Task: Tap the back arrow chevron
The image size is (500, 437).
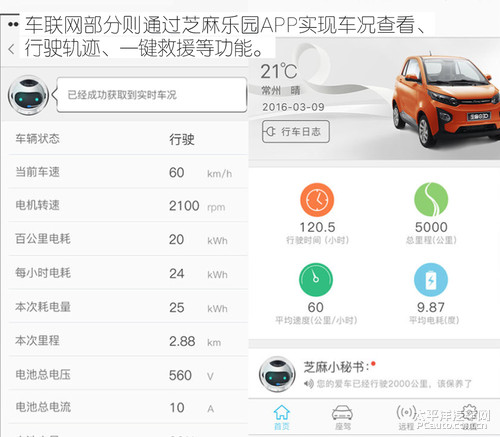Action: [x=11, y=49]
